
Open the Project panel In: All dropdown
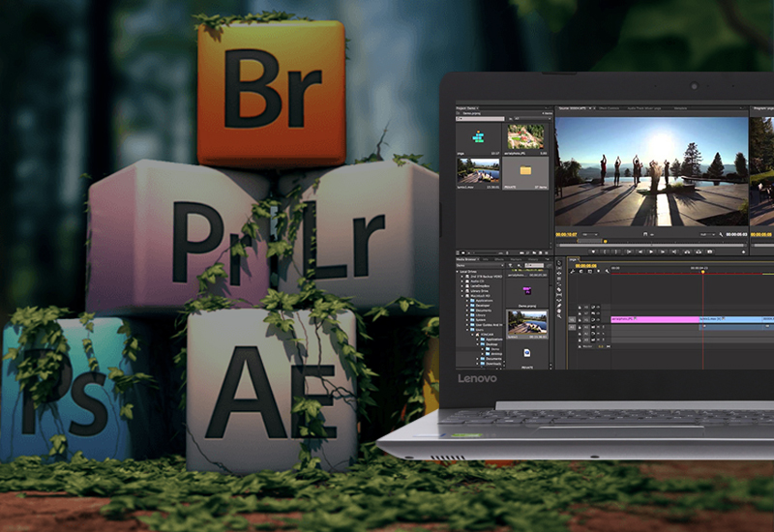533,119
